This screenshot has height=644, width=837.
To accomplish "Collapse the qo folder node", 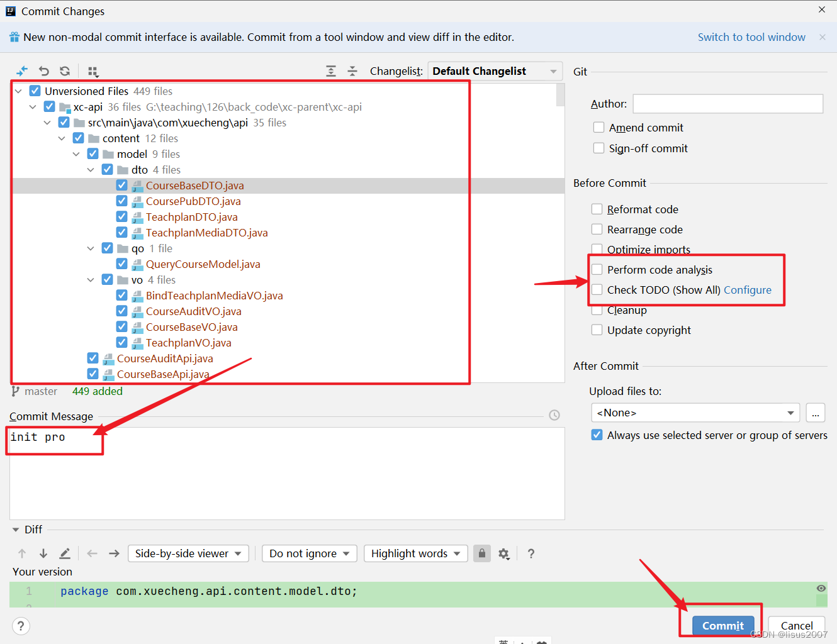I will point(91,248).
